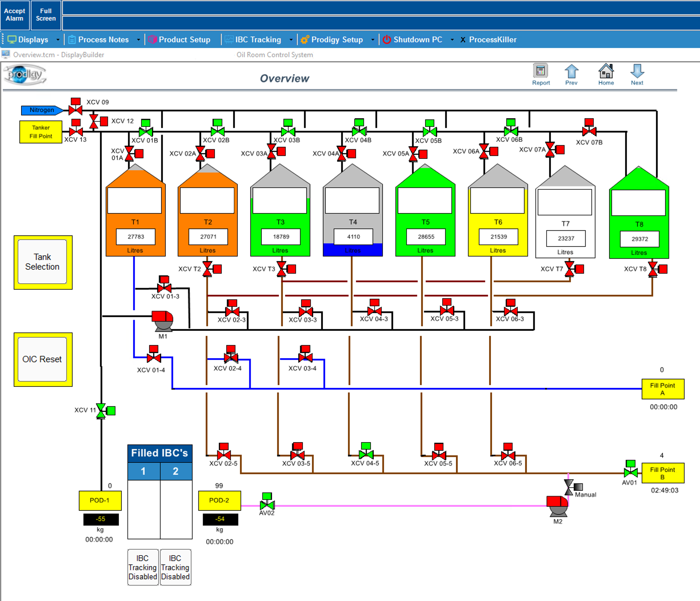Select pump M1

pos(163,321)
